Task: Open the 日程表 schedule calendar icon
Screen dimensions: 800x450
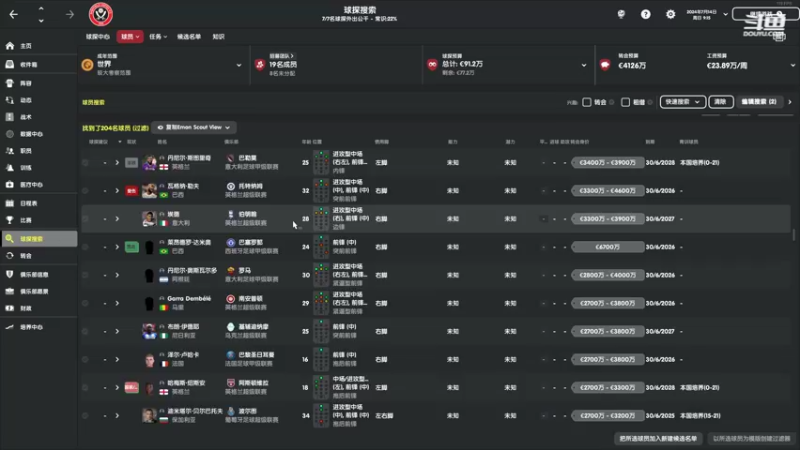Action: (10, 203)
